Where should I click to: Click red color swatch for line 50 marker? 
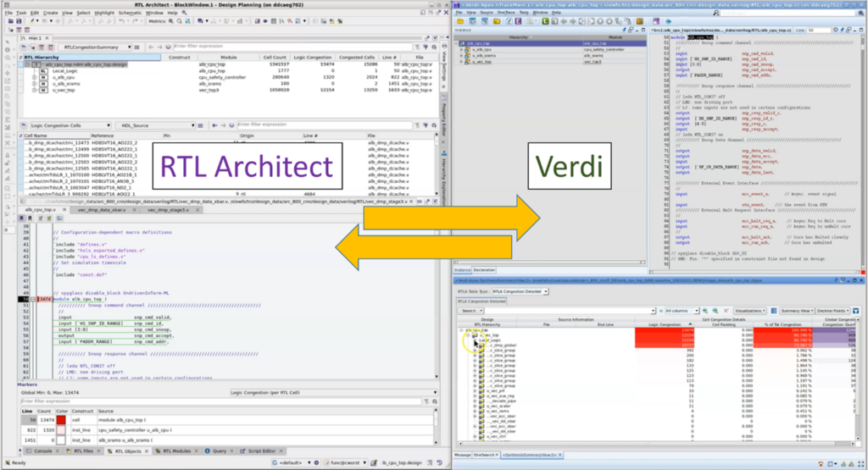(61, 420)
